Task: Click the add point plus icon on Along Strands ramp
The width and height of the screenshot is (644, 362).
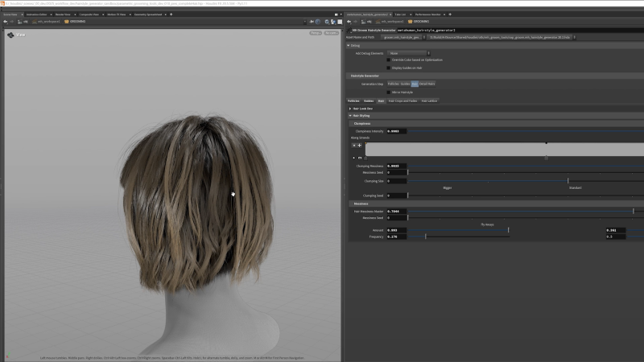Action: click(x=359, y=145)
